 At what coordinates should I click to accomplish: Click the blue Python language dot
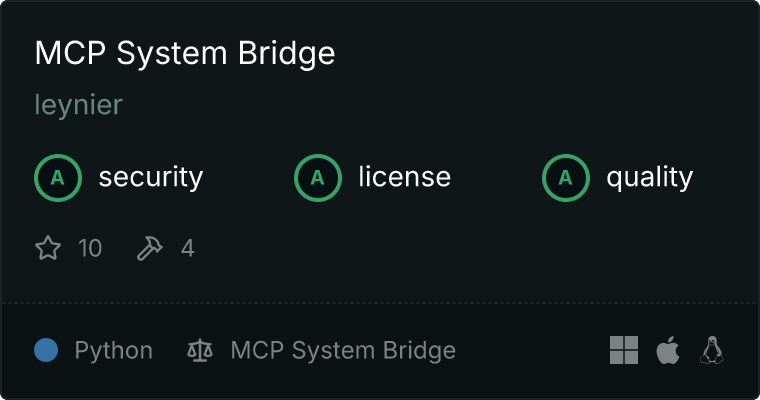tap(46, 350)
